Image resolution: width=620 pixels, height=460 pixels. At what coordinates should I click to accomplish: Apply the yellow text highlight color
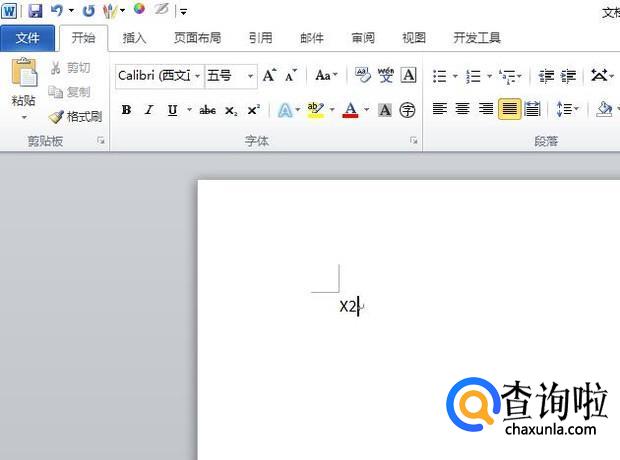(x=316, y=110)
